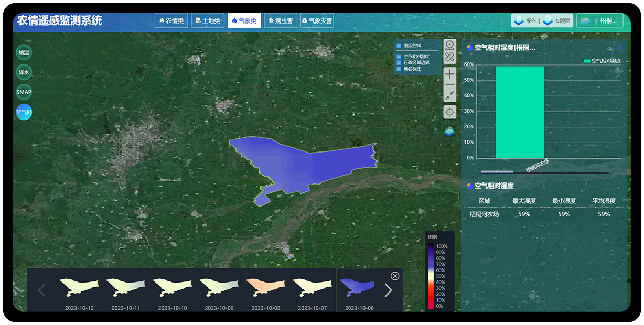Open the 梧桐... region selector
The width and height of the screenshot is (644, 325).
pyautogui.click(x=599, y=21)
